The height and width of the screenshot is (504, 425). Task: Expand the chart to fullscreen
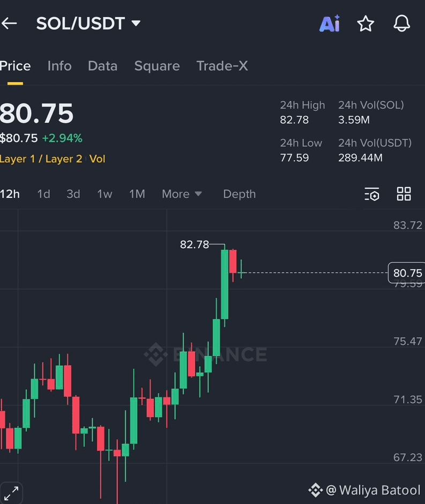11,493
